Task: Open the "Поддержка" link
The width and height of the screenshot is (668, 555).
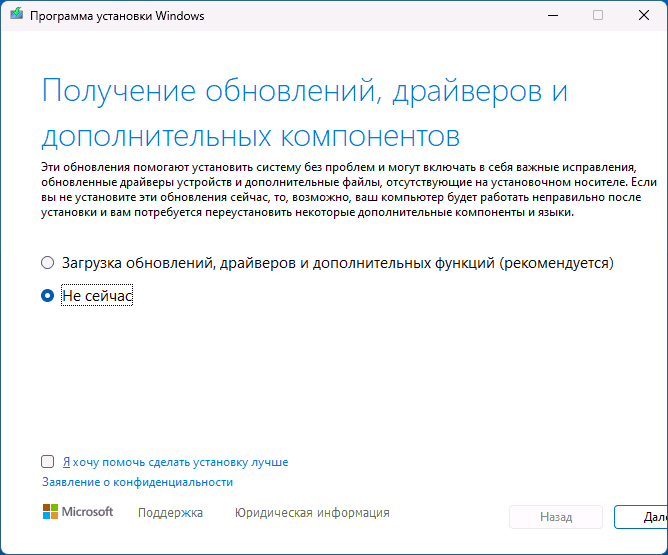Action: [170, 513]
